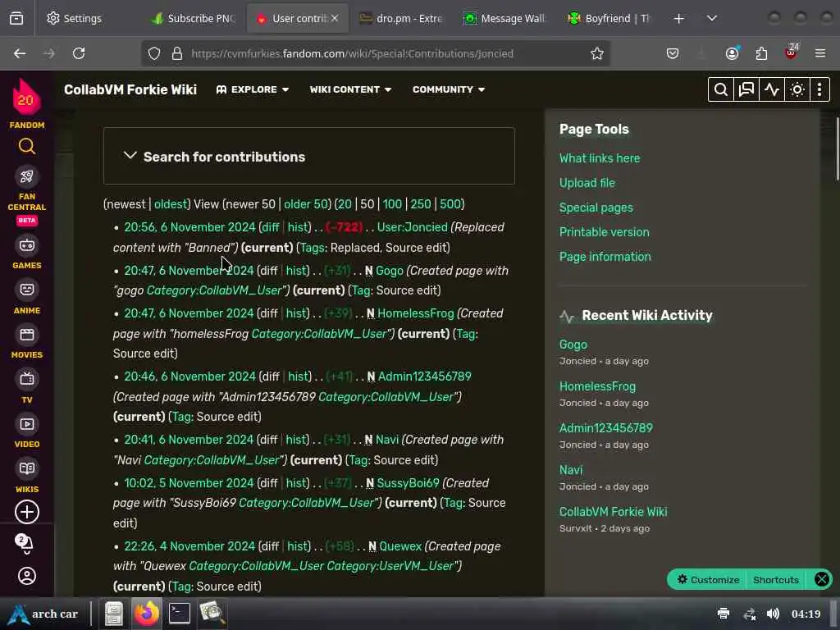Open the User:Joncied page link
The height and width of the screenshot is (630, 840).
pyautogui.click(x=412, y=227)
